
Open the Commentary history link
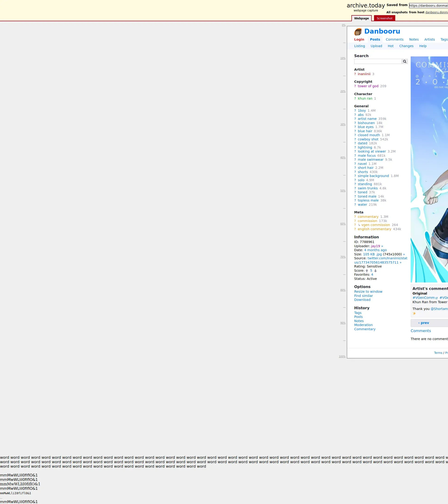coord(365,329)
